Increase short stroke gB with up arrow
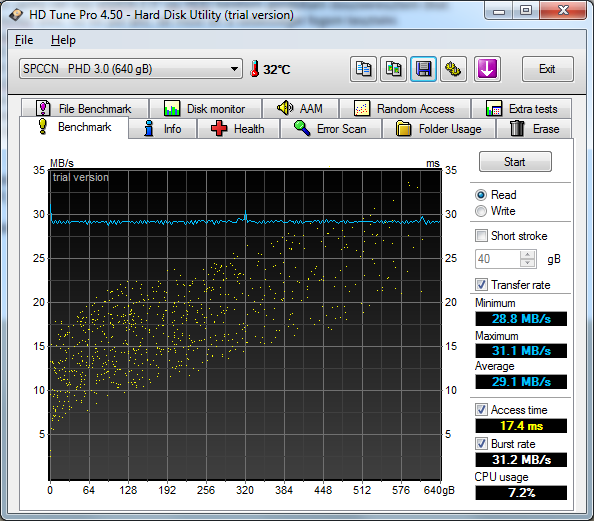 pos(527,255)
